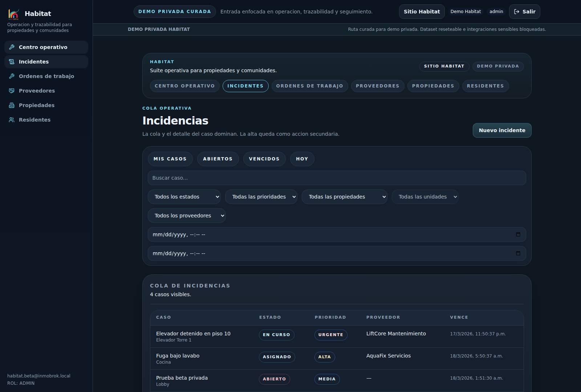The height and width of the screenshot is (392, 581).
Task: Open the Todos los estados dropdown
Action: point(184,196)
